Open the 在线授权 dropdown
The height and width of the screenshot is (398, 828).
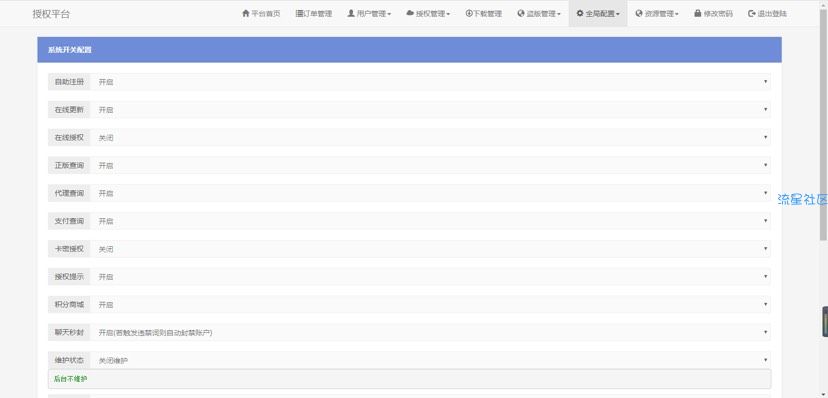430,137
